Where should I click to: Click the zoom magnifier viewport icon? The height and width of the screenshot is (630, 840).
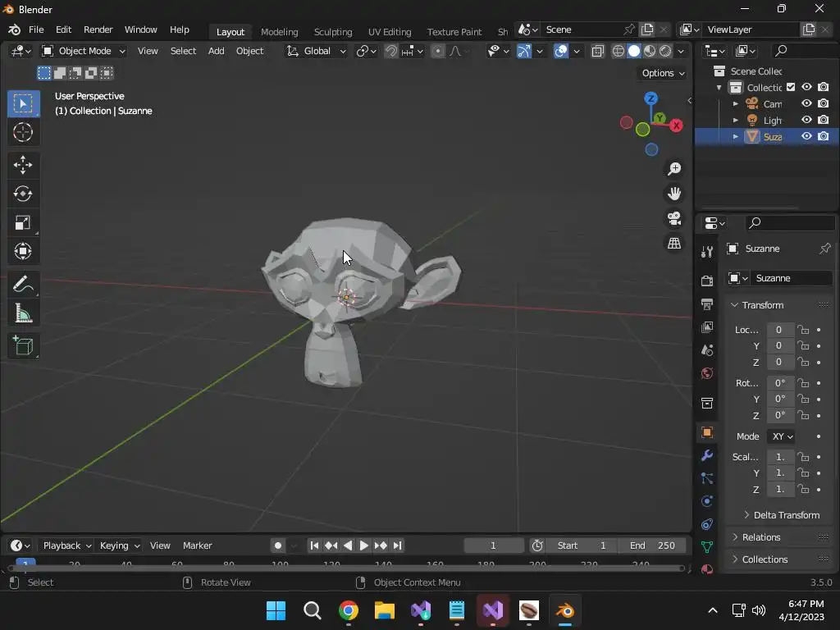pyautogui.click(x=674, y=169)
